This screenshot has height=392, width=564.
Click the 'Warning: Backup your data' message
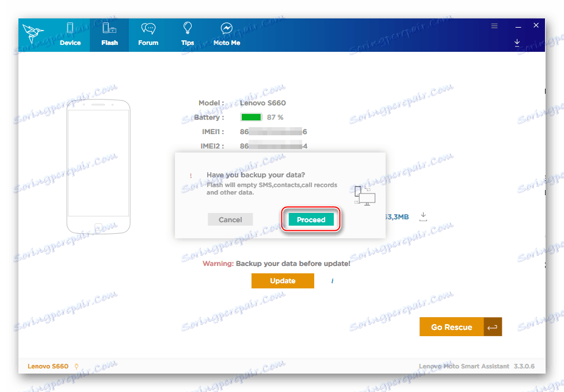pyautogui.click(x=276, y=263)
